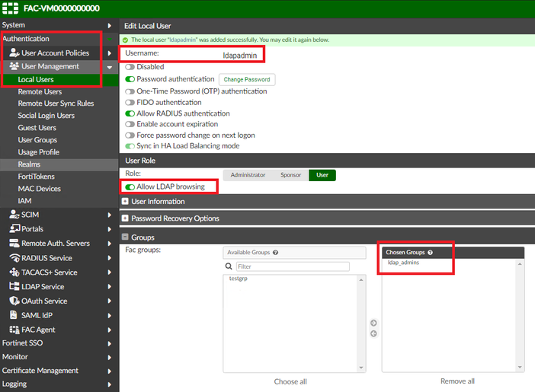Toggle Password authentication switch
This screenshot has height=392, width=535.
tap(130, 79)
